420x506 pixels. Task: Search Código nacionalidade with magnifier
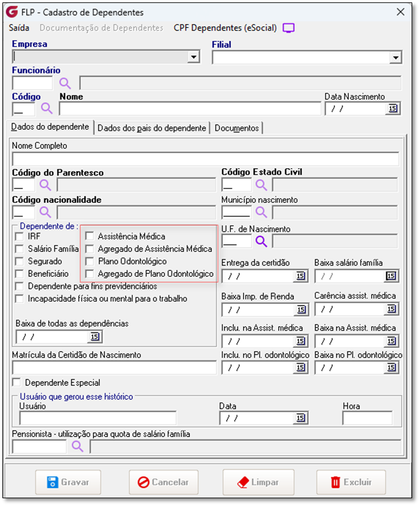point(45,212)
